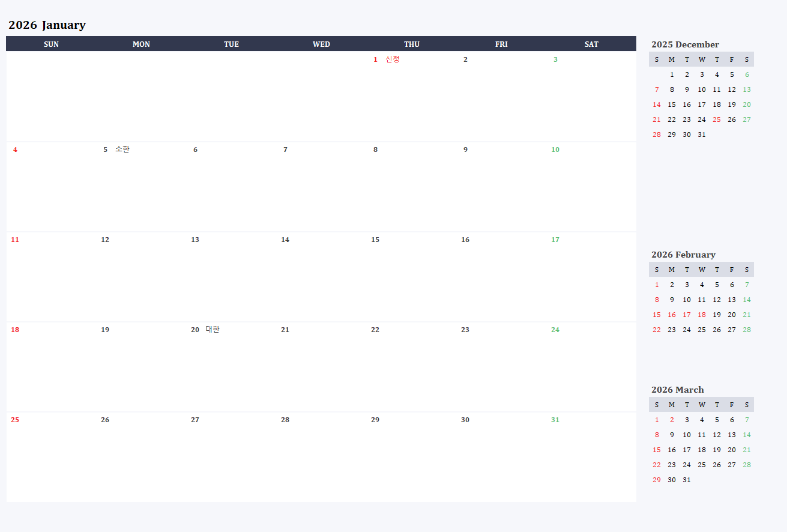The width and height of the screenshot is (787, 532).
Task: Click February 28 in the mini calendar
Action: tap(747, 330)
